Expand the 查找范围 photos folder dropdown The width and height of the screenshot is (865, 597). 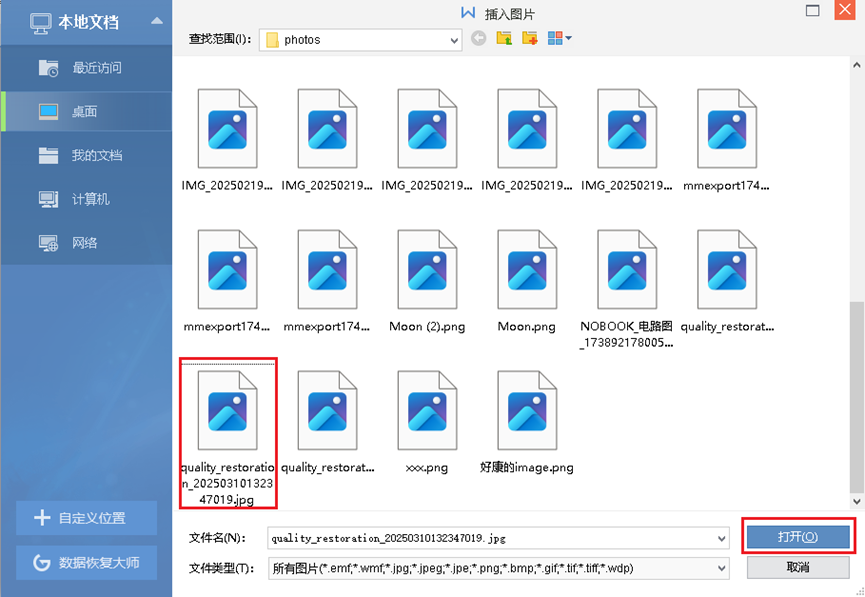[x=454, y=40]
